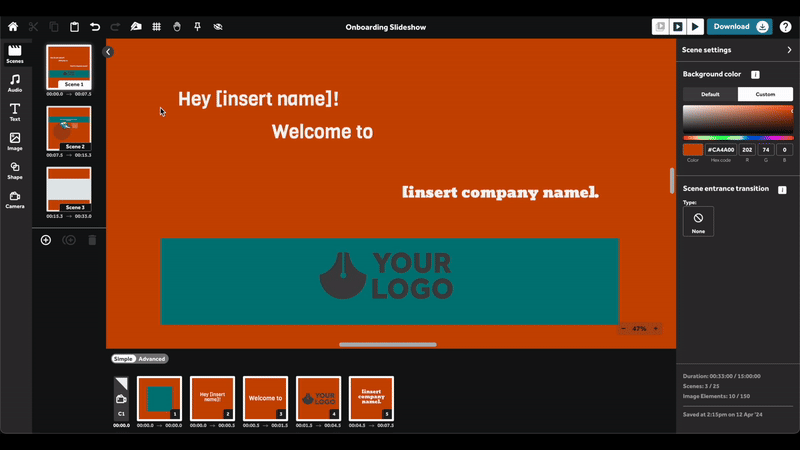The height and width of the screenshot is (450, 800).
Task: Select Custom background color option
Action: tap(765, 94)
